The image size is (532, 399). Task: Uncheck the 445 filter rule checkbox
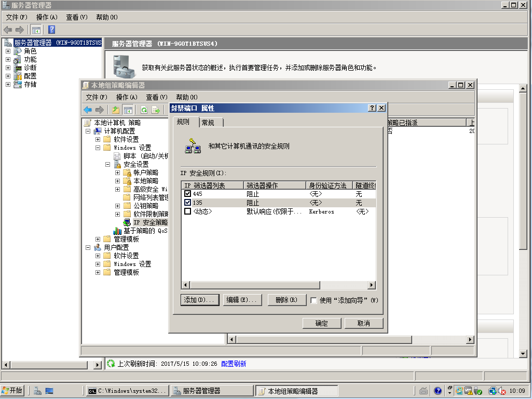(x=188, y=194)
